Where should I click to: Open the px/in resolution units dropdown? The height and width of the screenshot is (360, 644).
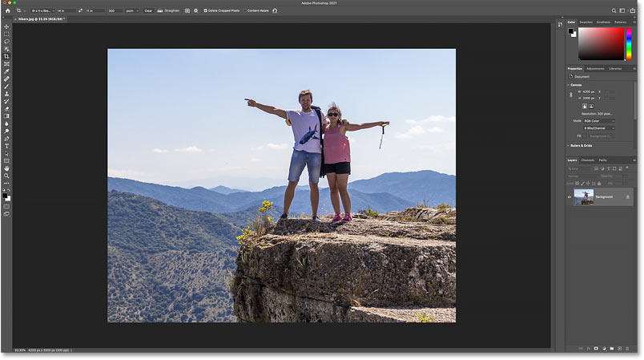click(131, 10)
